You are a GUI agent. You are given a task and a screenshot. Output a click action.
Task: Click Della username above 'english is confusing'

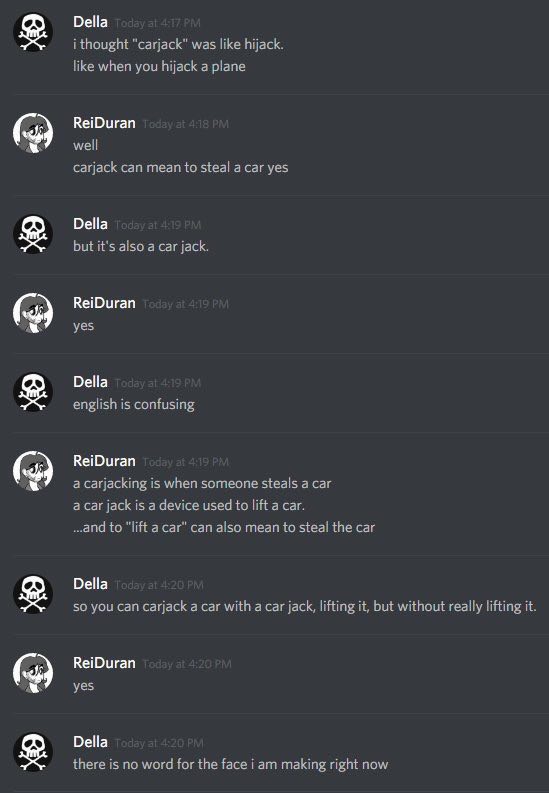coord(90,382)
